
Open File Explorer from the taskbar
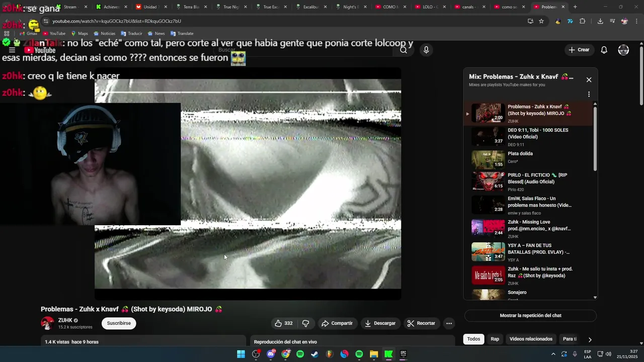[x=374, y=354]
